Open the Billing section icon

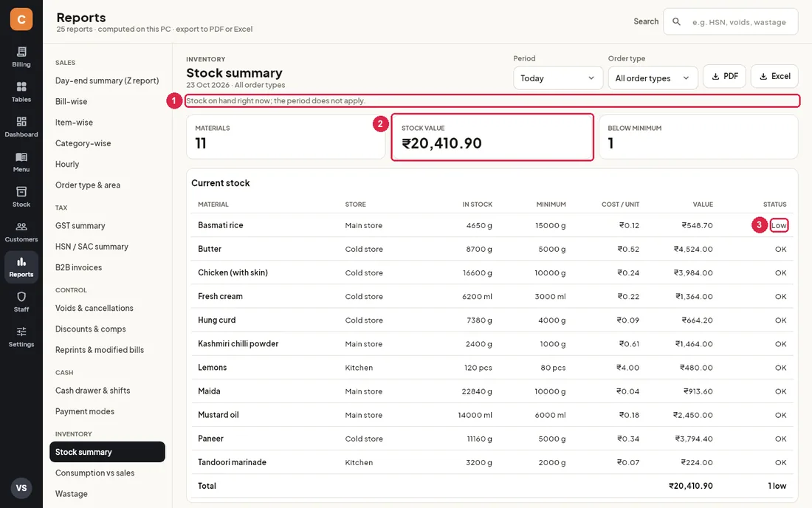pyautogui.click(x=21, y=52)
